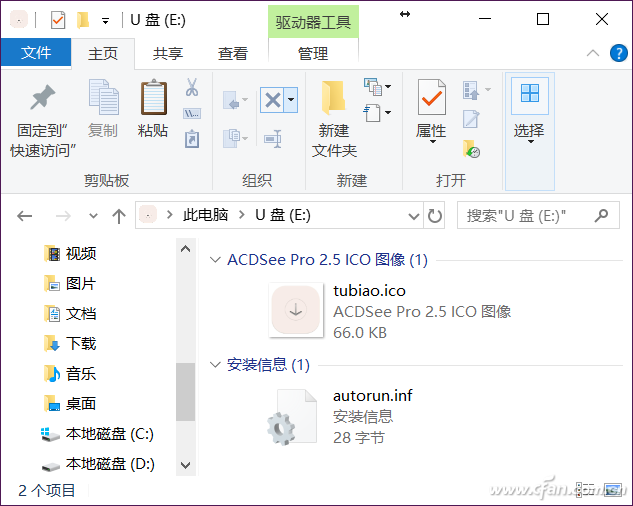Click the Paste clipboard icon

pos(154,97)
